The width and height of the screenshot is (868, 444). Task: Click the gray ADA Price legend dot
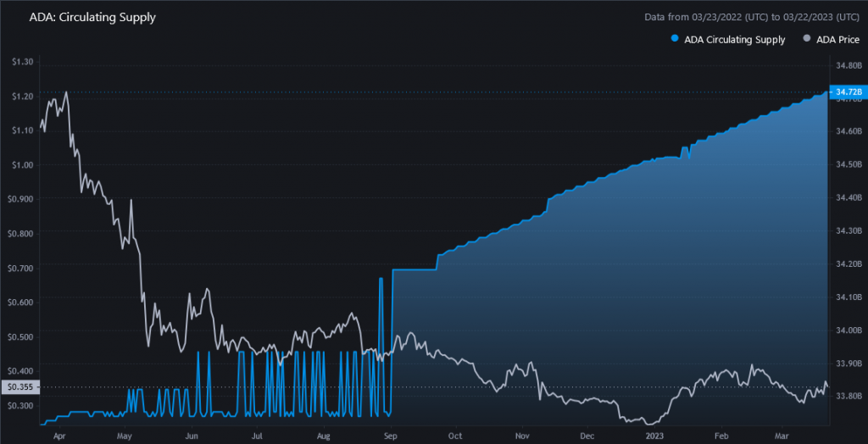(x=806, y=39)
